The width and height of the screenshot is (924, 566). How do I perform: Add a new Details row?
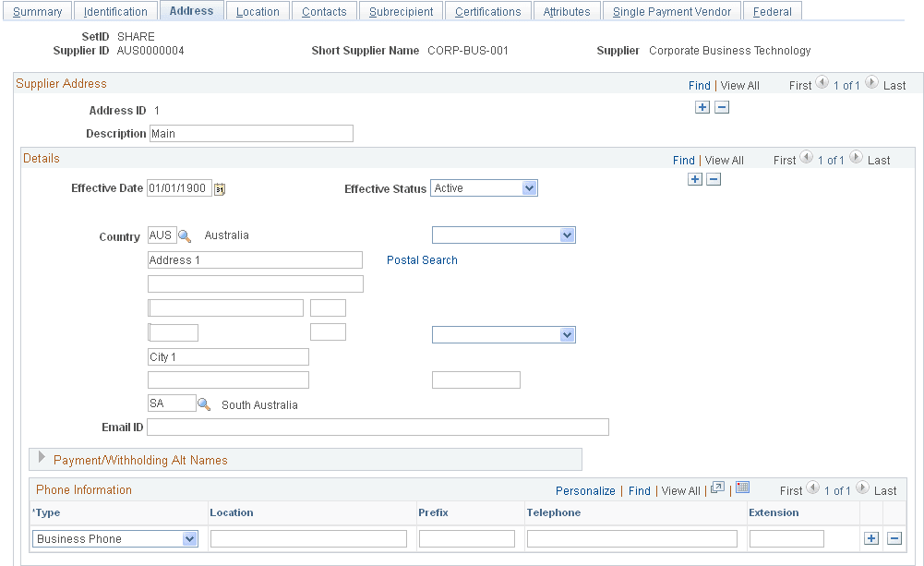point(695,178)
